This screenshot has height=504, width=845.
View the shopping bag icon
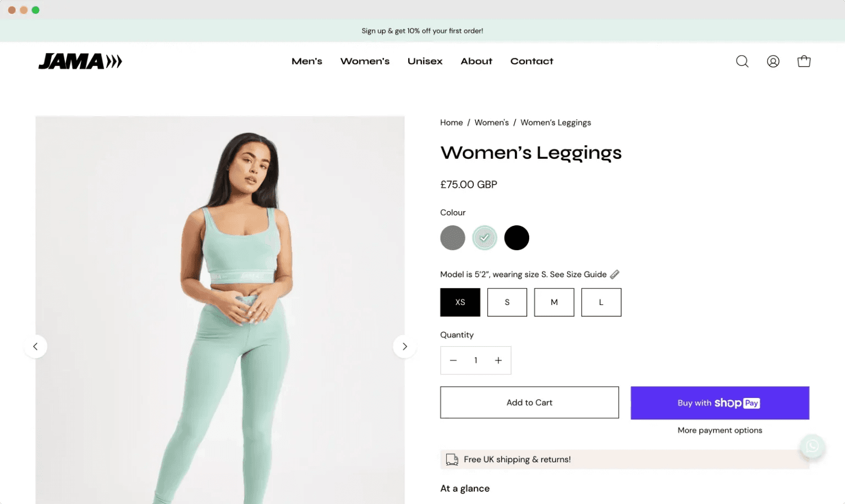click(x=804, y=61)
